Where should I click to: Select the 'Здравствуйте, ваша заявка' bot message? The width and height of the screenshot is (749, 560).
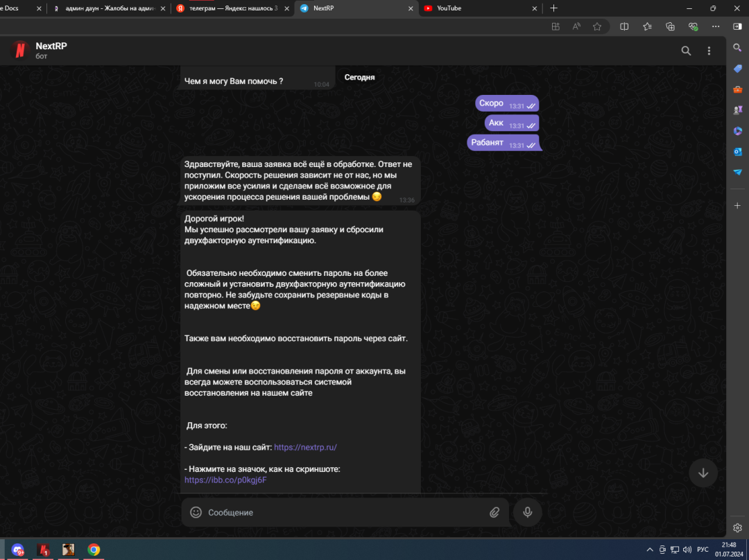(299, 181)
